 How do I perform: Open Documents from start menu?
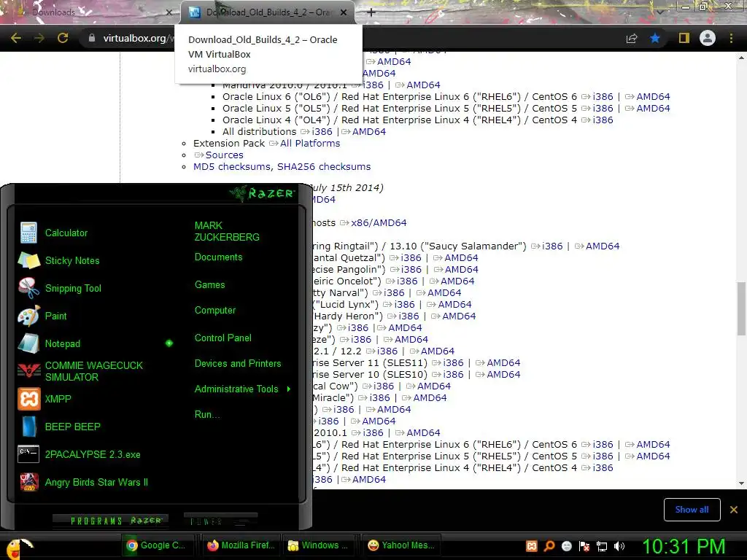coord(219,257)
